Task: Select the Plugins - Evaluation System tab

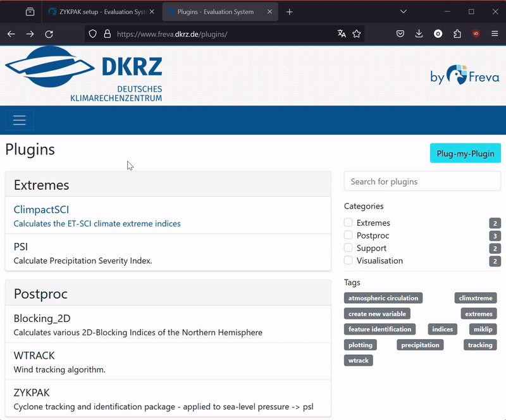Action: coord(220,11)
